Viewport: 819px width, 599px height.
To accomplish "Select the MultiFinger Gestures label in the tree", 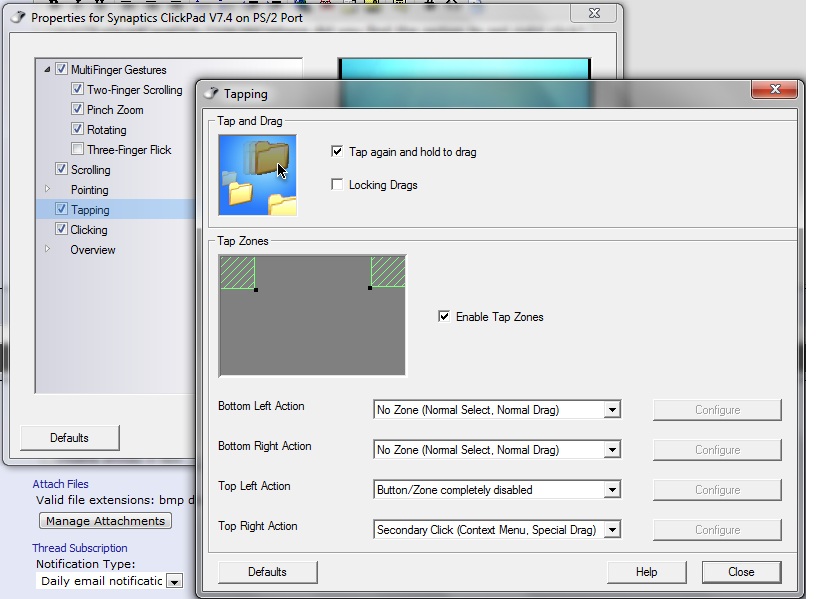I will click(119, 70).
